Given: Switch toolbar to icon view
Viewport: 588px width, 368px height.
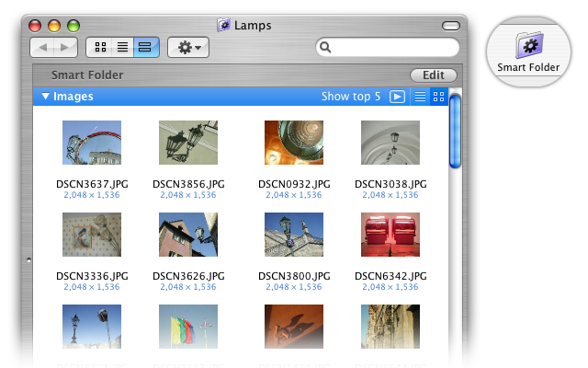Looking at the screenshot, I should [100, 47].
